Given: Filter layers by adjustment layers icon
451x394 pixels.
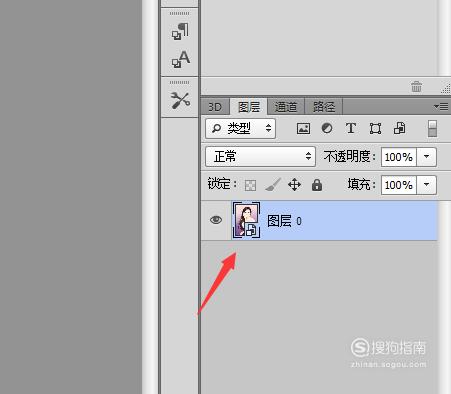Looking at the screenshot, I should point(327,128).
